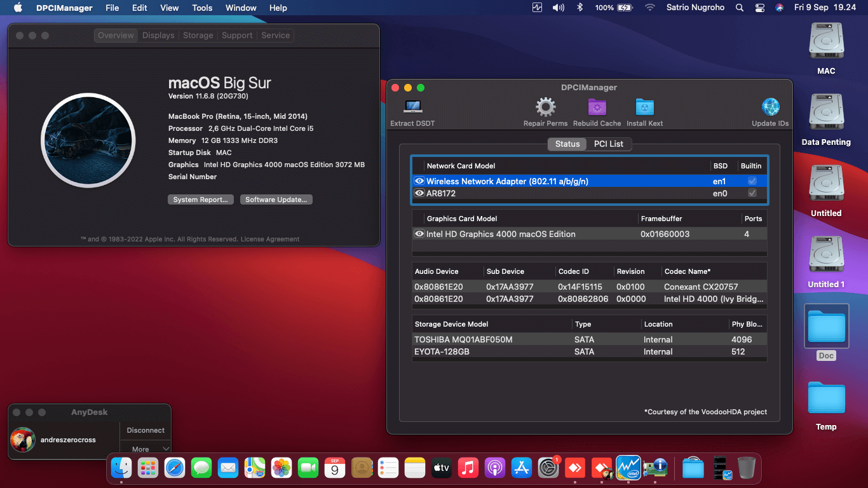
Task: Open Contacts from the Dock
Action: point(362,468)
